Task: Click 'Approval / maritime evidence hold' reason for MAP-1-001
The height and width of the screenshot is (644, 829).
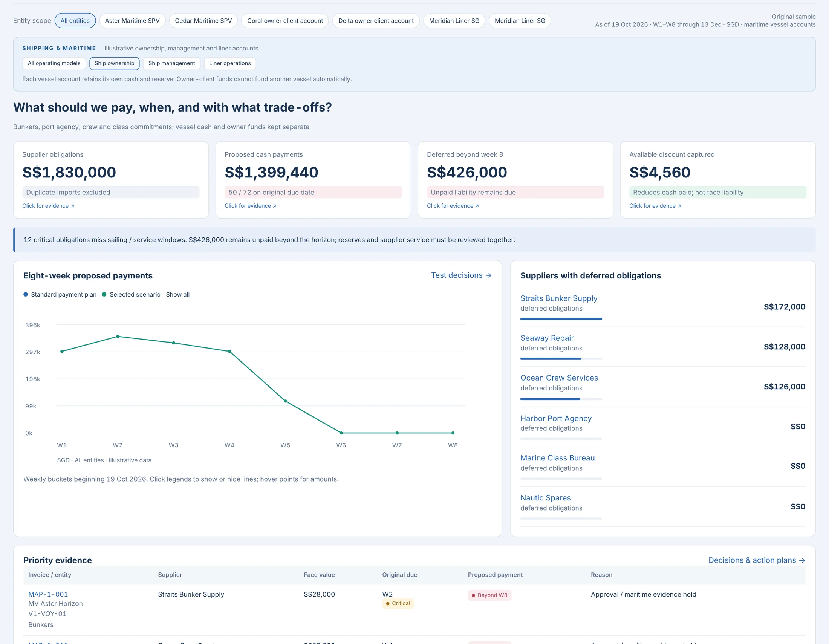Action: click(643, 594)
